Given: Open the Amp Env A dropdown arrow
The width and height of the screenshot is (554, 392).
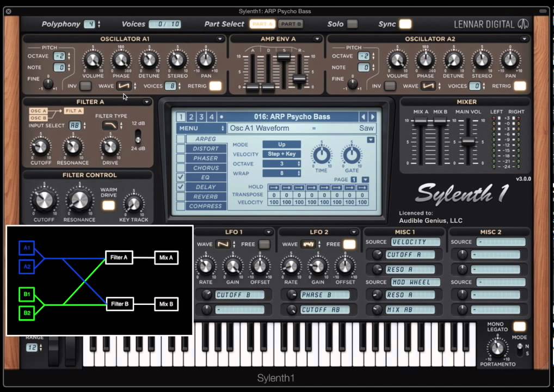Looking at the screenshot, I should (x=317, y=39).
